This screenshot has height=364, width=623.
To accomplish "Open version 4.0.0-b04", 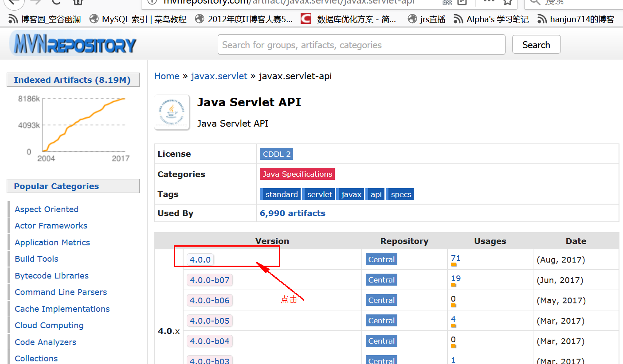I will point(210,341).
